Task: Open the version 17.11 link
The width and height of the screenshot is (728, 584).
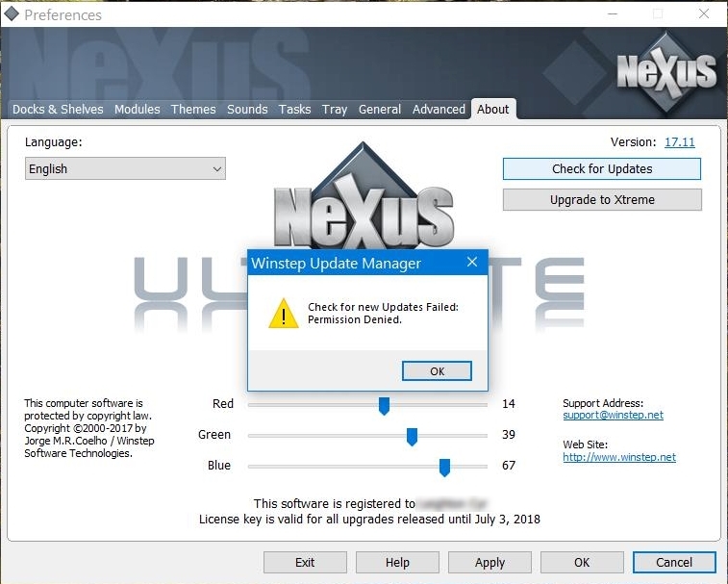Action: [679, 142]
